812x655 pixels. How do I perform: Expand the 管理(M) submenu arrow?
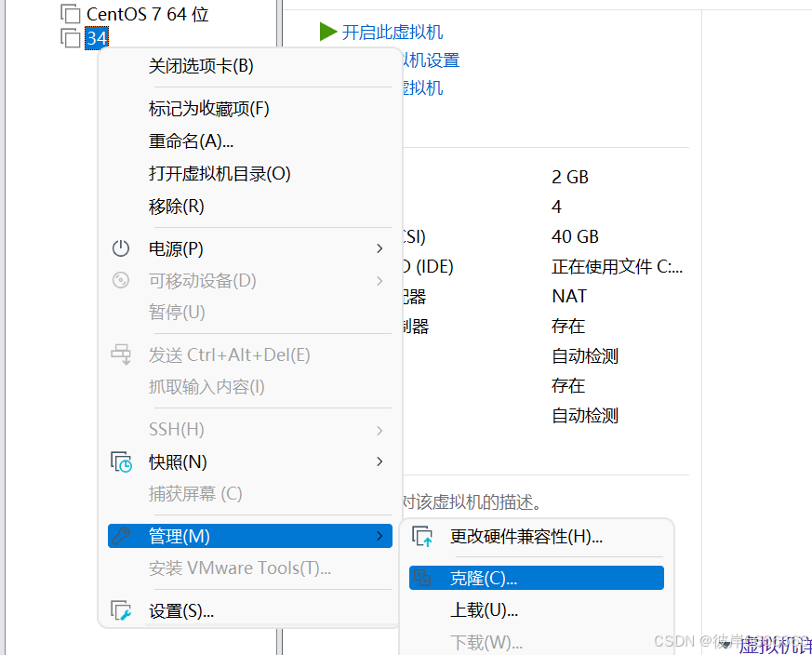click(379, 536)
